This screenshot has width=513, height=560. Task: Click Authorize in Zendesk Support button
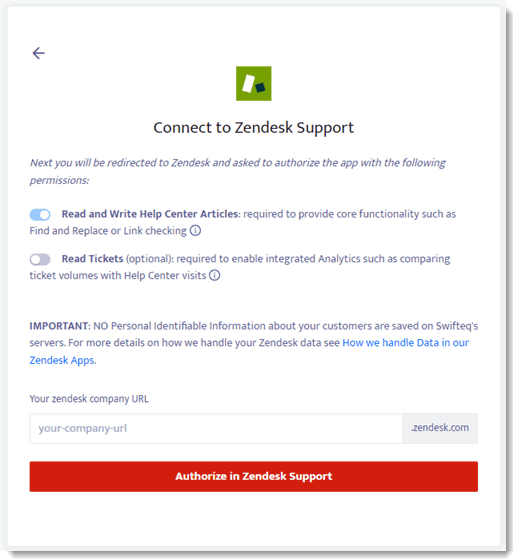click(254, 476)
